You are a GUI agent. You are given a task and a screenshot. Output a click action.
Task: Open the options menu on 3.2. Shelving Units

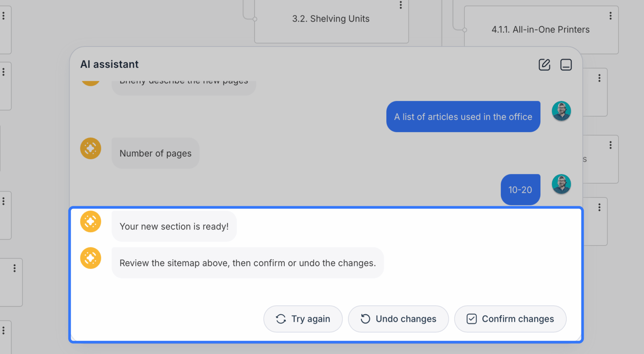(x=401, y=5)
